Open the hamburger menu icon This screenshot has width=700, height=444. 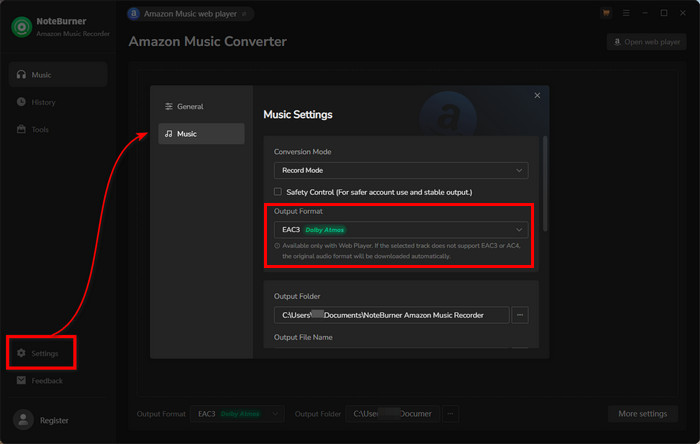coord(626,13)
